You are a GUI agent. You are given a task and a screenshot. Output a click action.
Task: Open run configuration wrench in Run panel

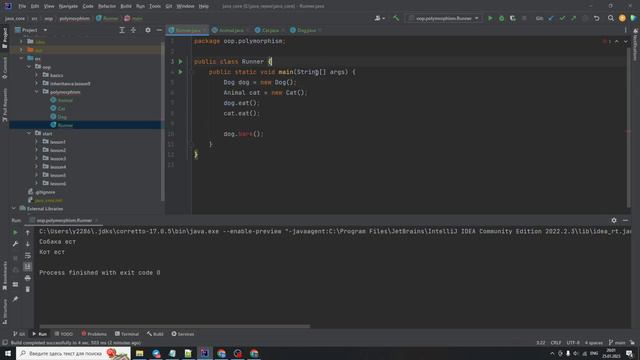(x=15, y=244)
